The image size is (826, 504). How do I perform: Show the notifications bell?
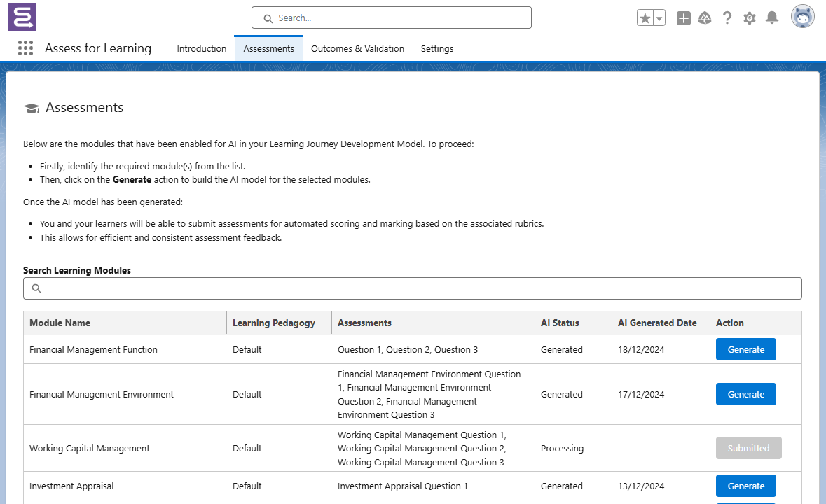click(771, 18)
